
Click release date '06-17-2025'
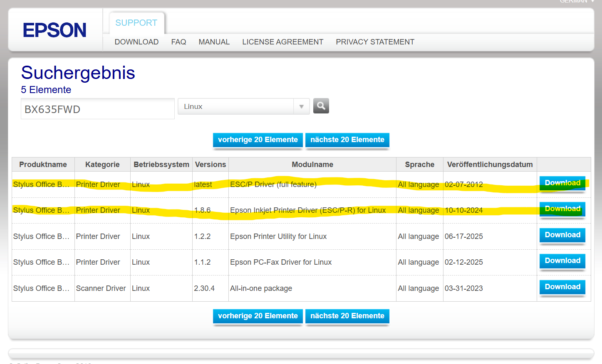pyautogui.click(x=464, y=236)
